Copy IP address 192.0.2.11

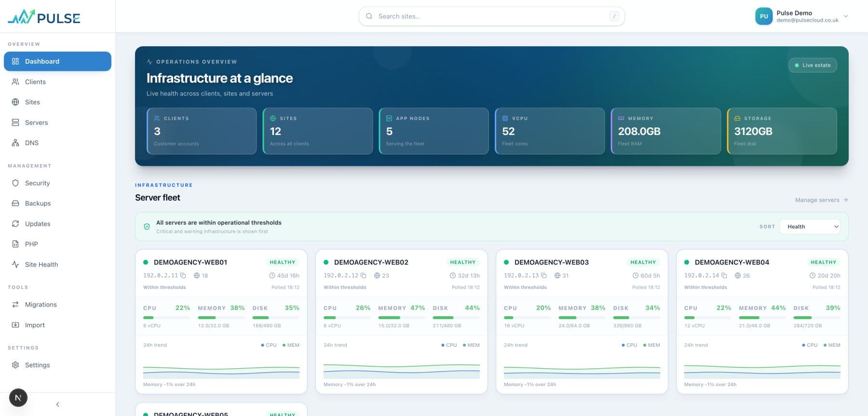click(x=183, y=276)
